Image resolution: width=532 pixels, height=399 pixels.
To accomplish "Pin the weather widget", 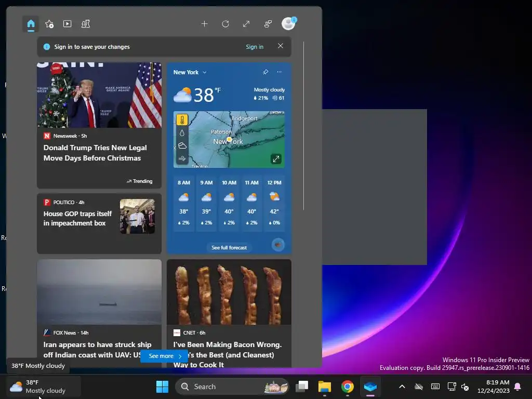I will point(265,72).
